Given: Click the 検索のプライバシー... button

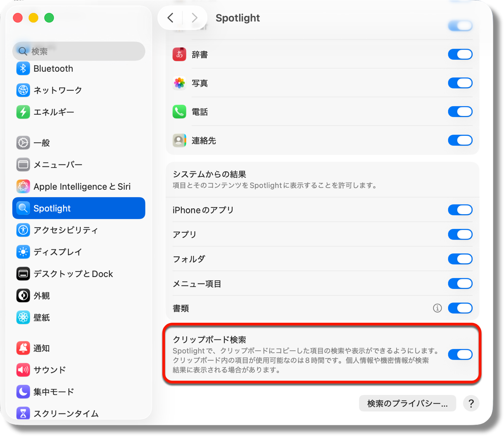Looking at the screenshot, I should (407, 404).
